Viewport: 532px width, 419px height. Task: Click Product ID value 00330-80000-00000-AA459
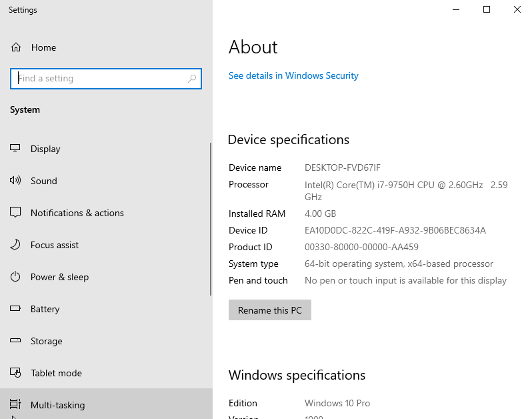tap(361, 247)
